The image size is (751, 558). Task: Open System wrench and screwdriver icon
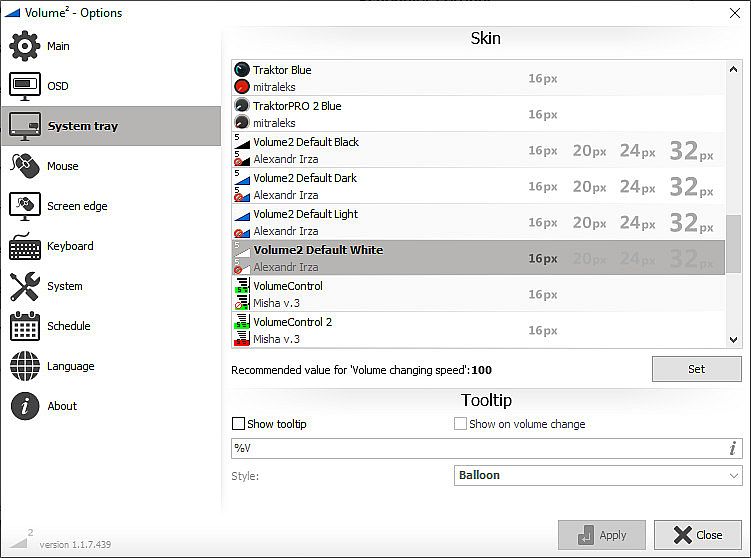point(24,286)
